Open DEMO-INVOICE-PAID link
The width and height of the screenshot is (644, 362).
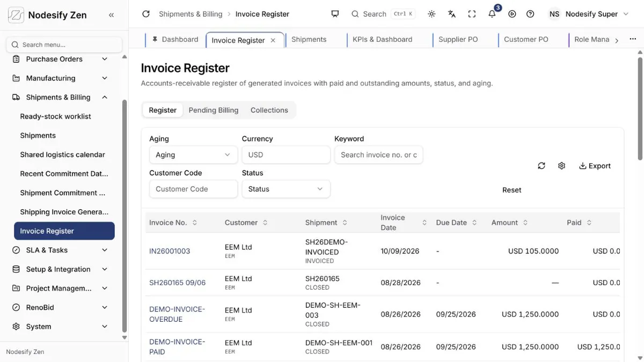point(177,347)
